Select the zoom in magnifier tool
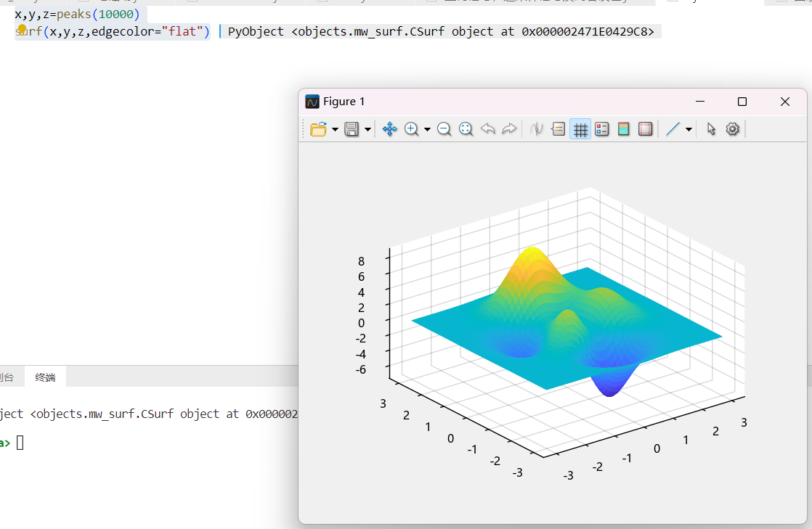This screenshot has height=529, width=812. (411, 129)
